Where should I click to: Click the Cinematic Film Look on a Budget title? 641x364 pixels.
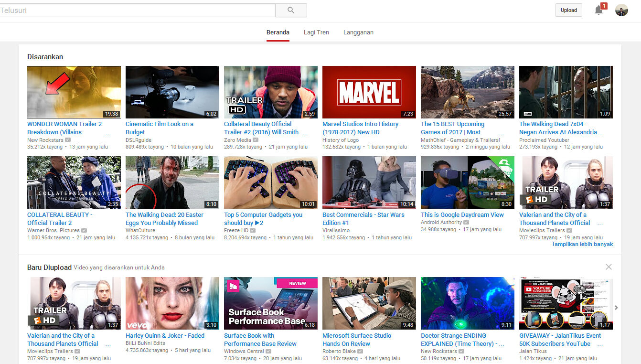(160, 128)
